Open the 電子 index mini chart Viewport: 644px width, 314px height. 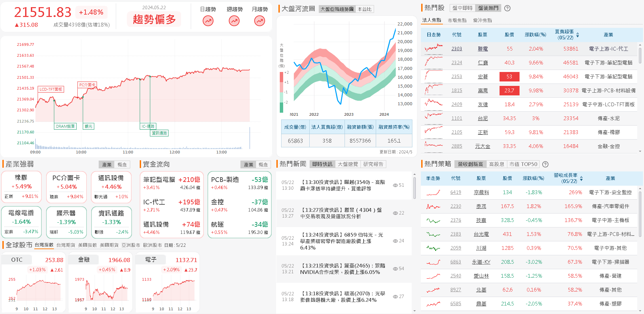[168, 282]
